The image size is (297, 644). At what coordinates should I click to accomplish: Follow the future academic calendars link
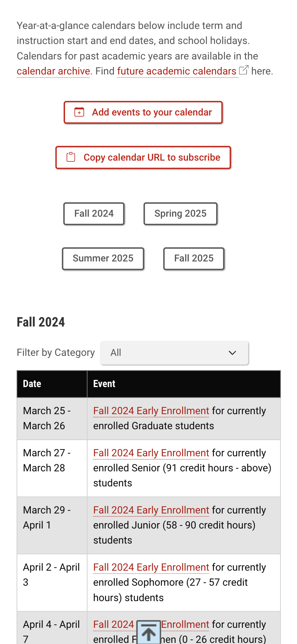point(177,71)
